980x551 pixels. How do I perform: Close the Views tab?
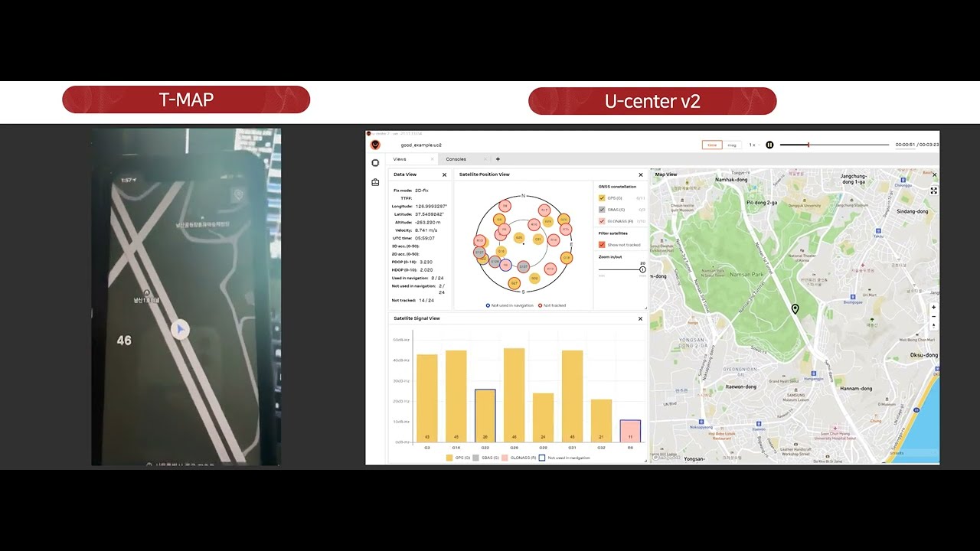pyautogui.click(x=432, y=159)
